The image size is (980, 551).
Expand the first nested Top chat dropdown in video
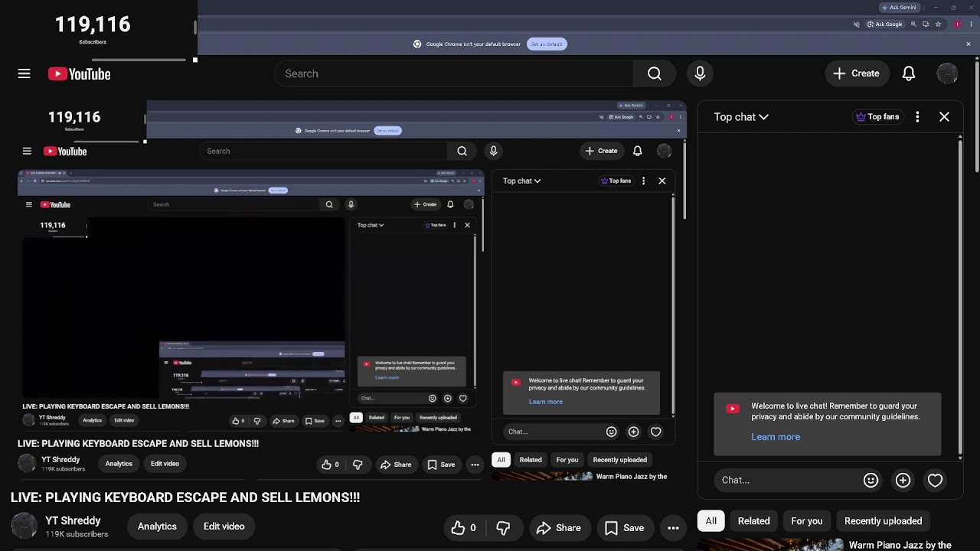click(x=521, y=181)
